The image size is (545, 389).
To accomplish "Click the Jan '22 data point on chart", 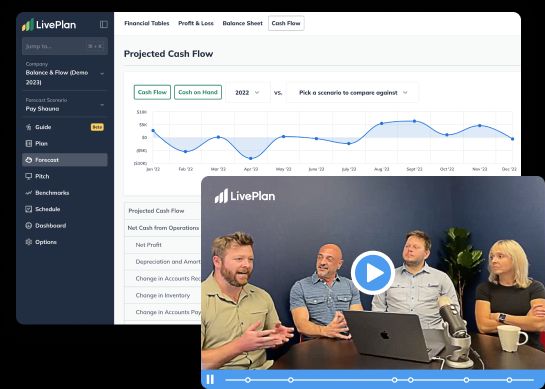I will (153, 131).
